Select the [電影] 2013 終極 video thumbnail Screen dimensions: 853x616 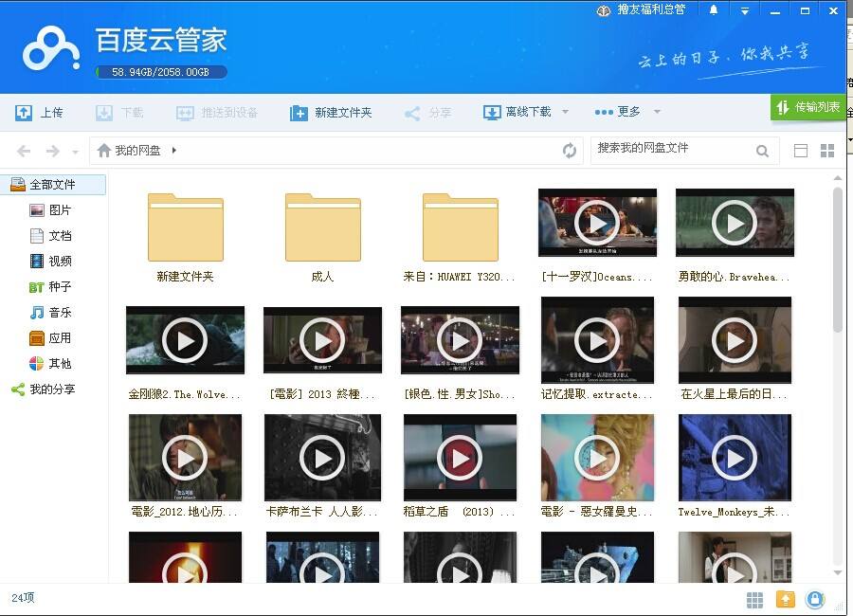(322, 340)
